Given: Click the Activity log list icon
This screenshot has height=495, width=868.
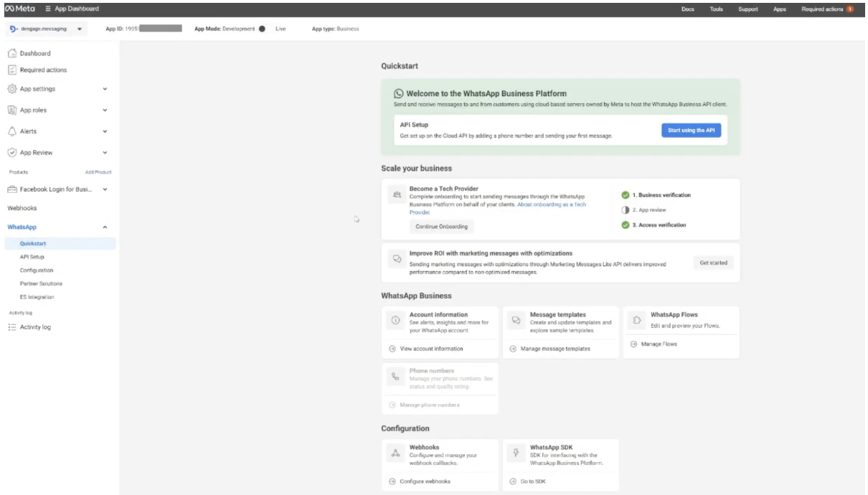Looking at the screenshot, I should coord(12,327).
